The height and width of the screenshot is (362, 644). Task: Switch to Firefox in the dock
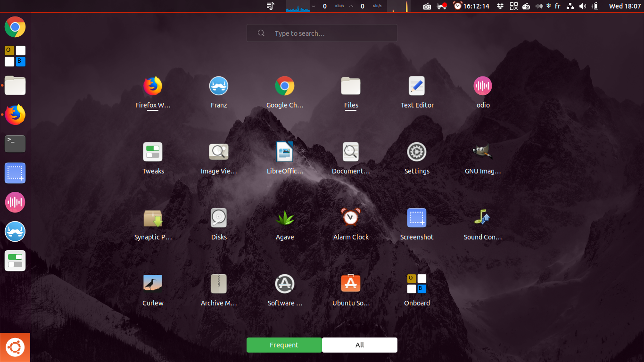click(x=15, y=115)
